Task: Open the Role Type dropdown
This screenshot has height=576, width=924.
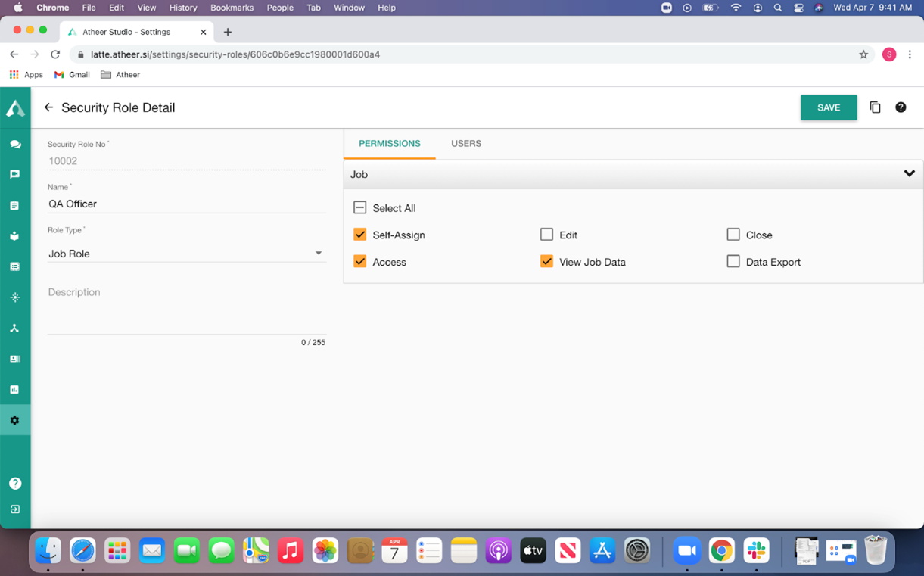Action: pos(187,254)
